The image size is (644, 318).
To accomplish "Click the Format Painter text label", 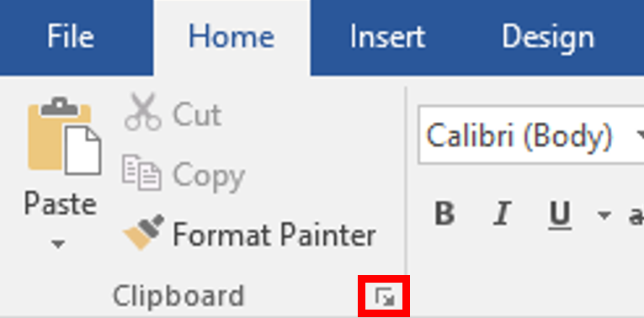I will click(274, 235).
